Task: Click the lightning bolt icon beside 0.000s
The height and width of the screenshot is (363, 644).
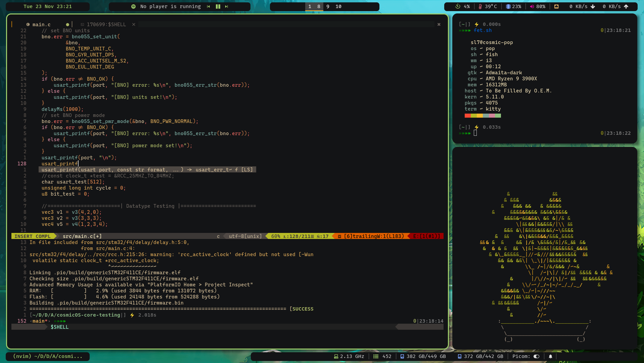Action: [476, 24]
